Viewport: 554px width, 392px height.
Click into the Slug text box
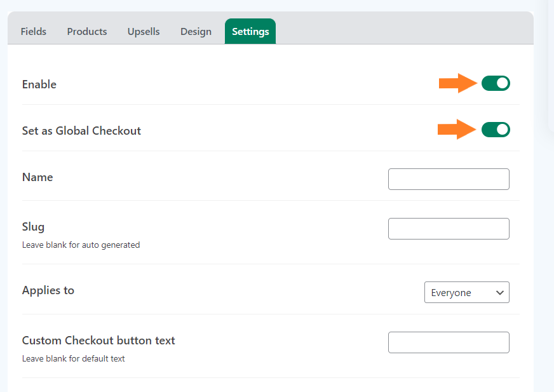click(449, 229)
